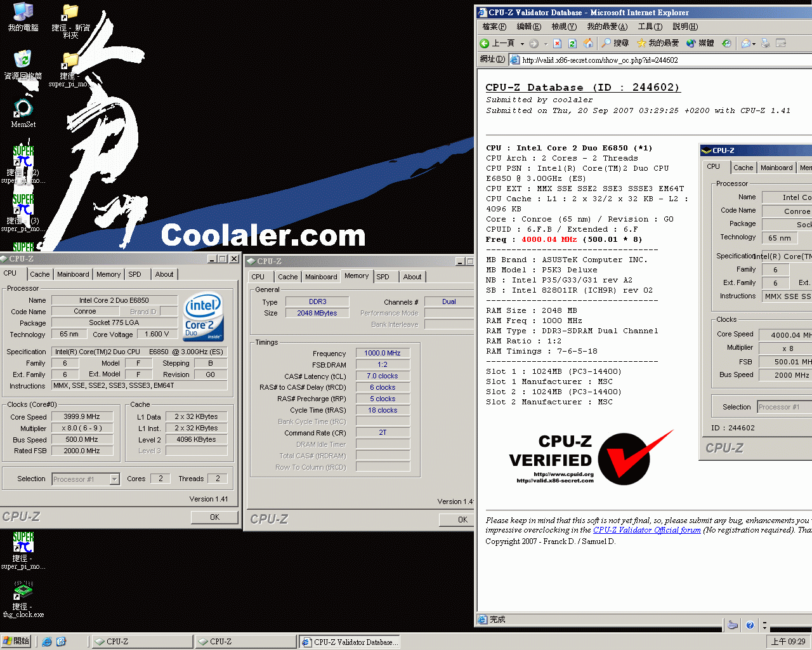The height and width of the screenshot is (650, 812).
Task: Click the Core Voltage 1.600 V field
Action: (x=157, y=334)
